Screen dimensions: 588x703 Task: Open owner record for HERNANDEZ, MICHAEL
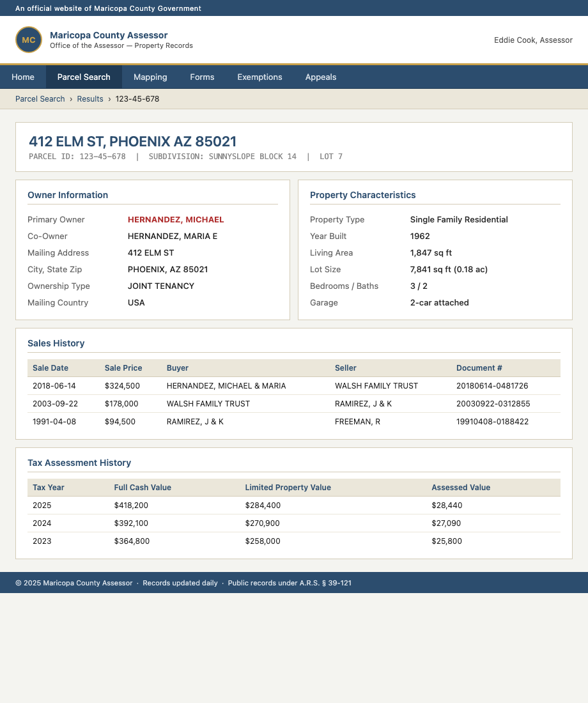point(176,219)
